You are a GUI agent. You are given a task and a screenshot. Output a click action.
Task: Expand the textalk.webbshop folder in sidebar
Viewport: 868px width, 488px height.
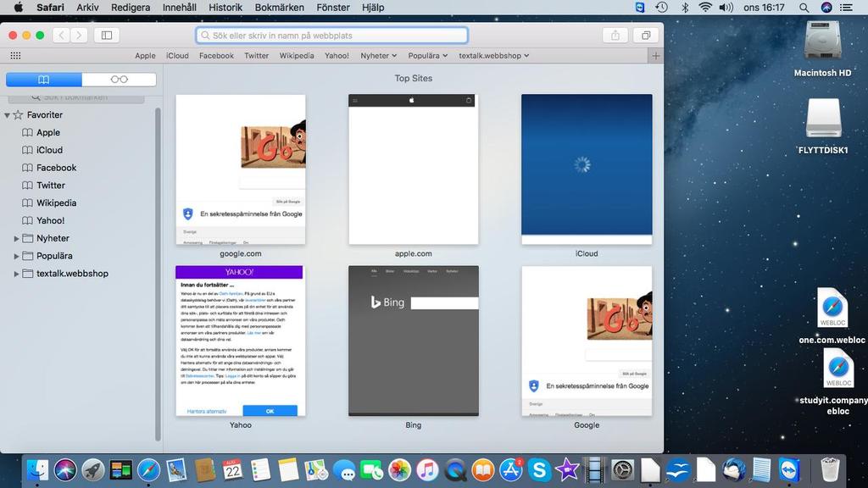(16, 274)
